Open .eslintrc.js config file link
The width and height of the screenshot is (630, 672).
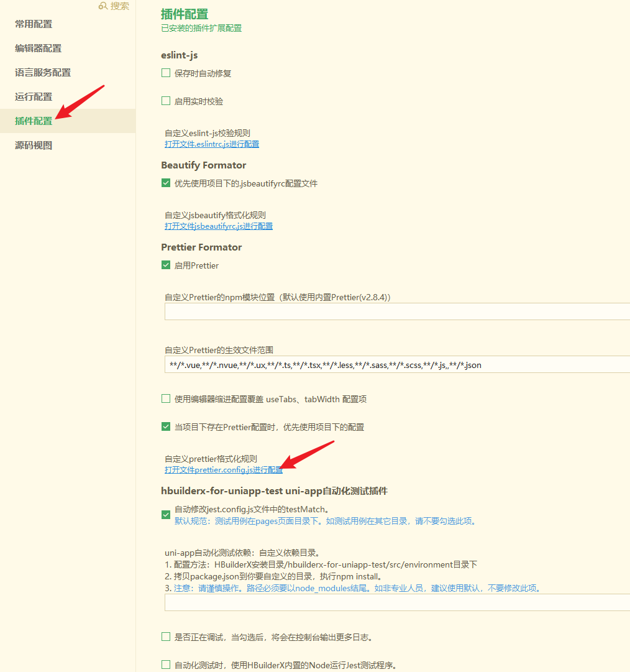pyautogui.click(x=211, y=144)
